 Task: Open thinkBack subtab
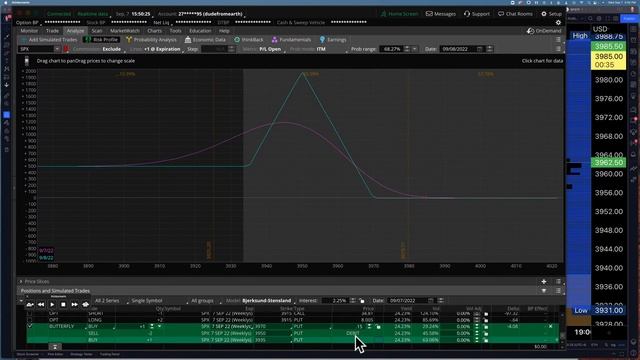(x=249, y=40)
